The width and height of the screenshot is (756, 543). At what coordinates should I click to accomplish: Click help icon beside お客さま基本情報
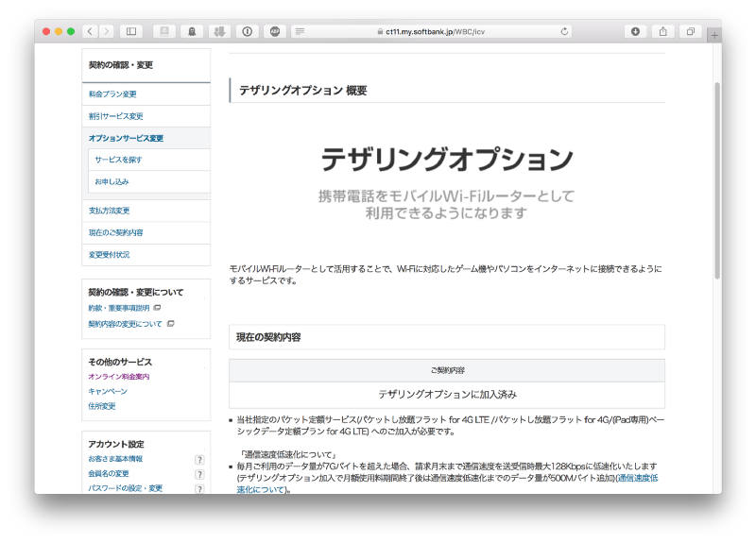pyautogui.click(x=199, y=460)
